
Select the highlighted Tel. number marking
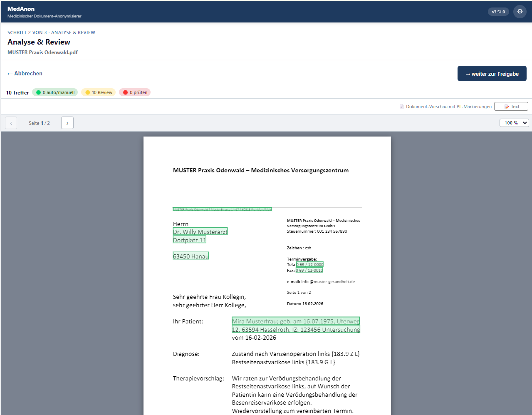coord(309,265)
